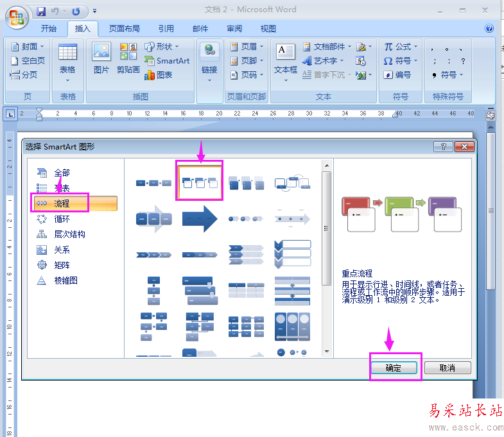
Task: Open the 页码 page number dropdown
Action: point(247,75)
